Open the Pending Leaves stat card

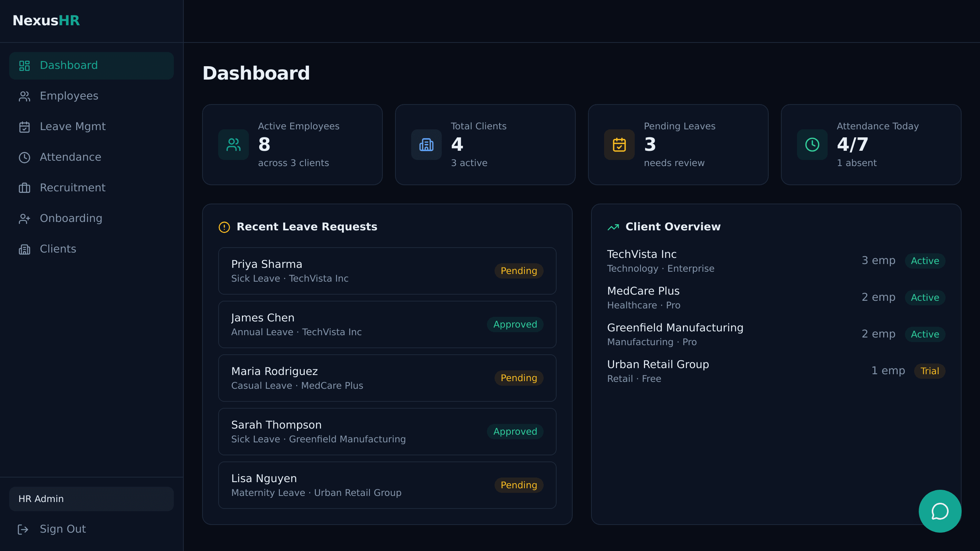coord(678,145)
